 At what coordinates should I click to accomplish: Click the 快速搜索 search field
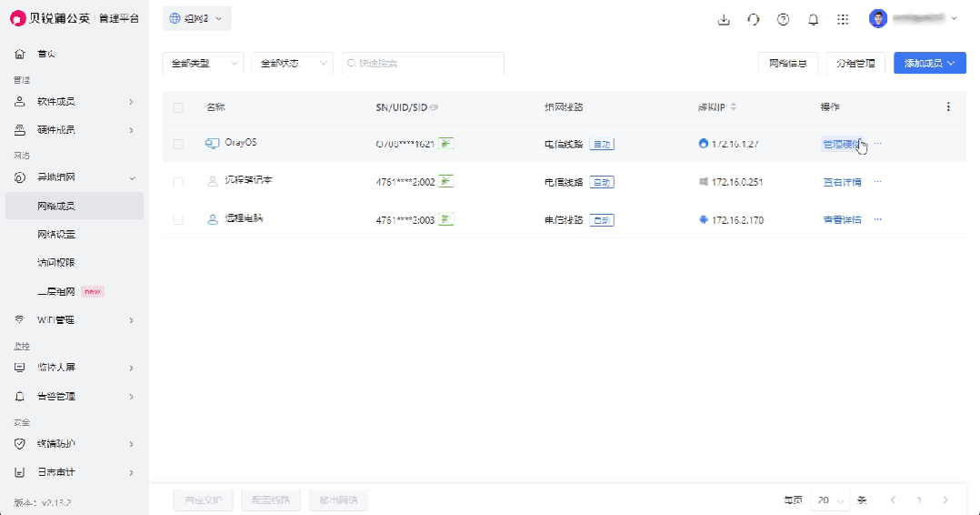coord(423,63)
